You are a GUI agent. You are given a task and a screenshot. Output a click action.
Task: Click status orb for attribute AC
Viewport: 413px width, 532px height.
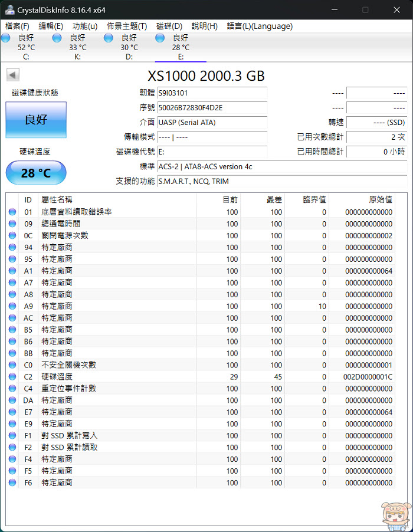(12, 318)
